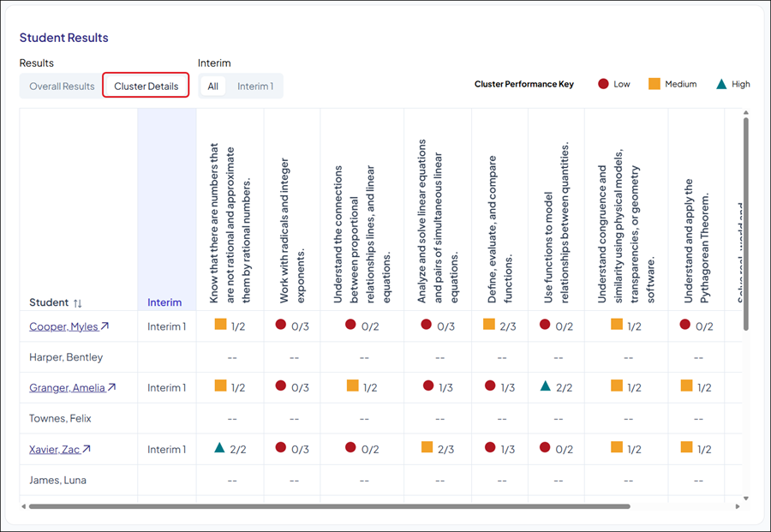Screen dimensions: 771x532
Task: Click the arrow icon beside Xavier, Zac
Action: pos(86,450)
